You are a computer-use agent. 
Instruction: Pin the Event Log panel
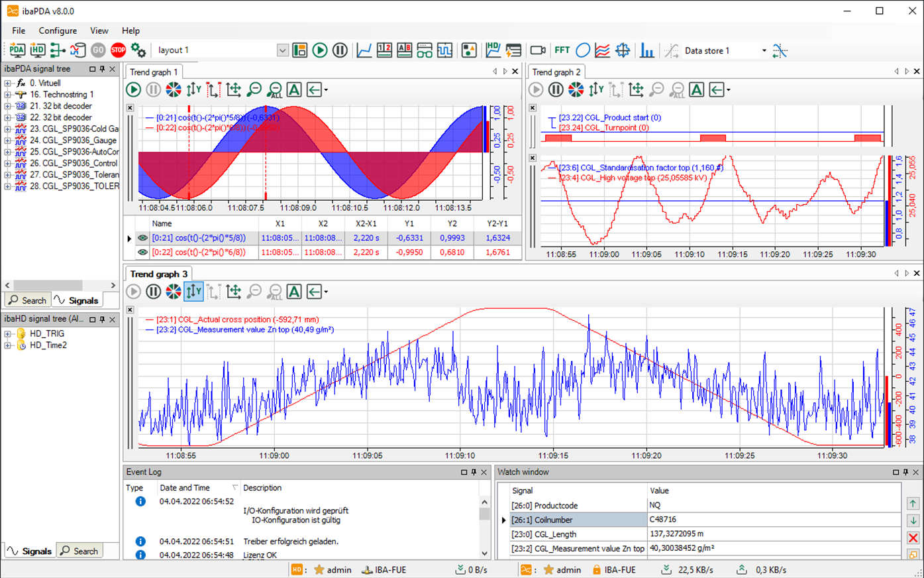(474, 472)
